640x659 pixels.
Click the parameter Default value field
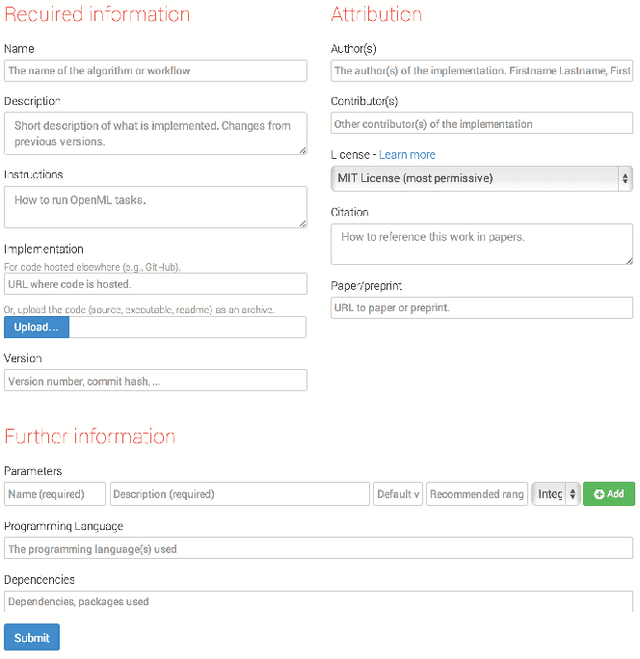(398, 494)
